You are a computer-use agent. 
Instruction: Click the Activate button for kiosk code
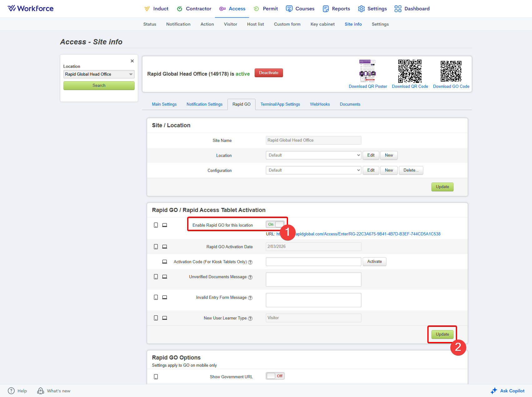tap(374, 262)
